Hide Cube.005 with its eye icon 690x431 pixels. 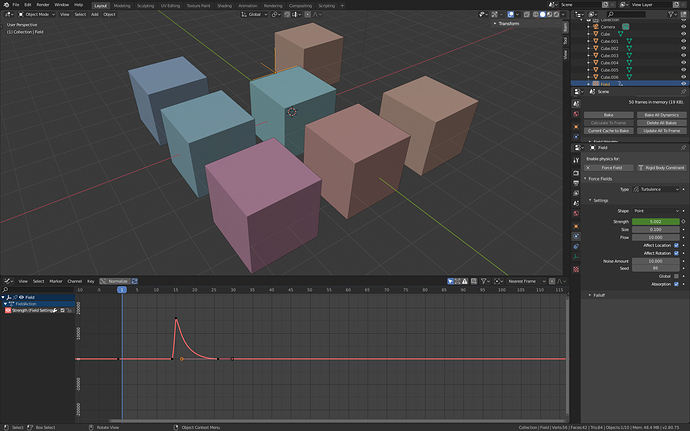point(683,70)
